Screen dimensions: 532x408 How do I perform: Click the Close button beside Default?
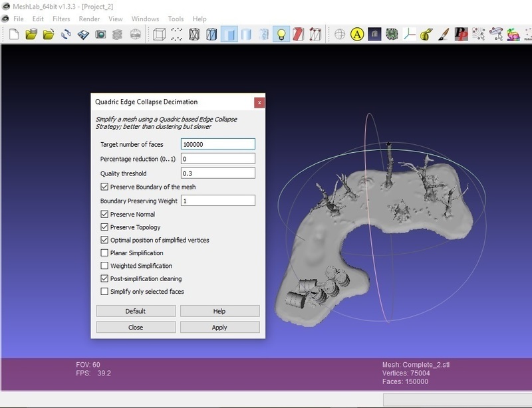(136, 328)
